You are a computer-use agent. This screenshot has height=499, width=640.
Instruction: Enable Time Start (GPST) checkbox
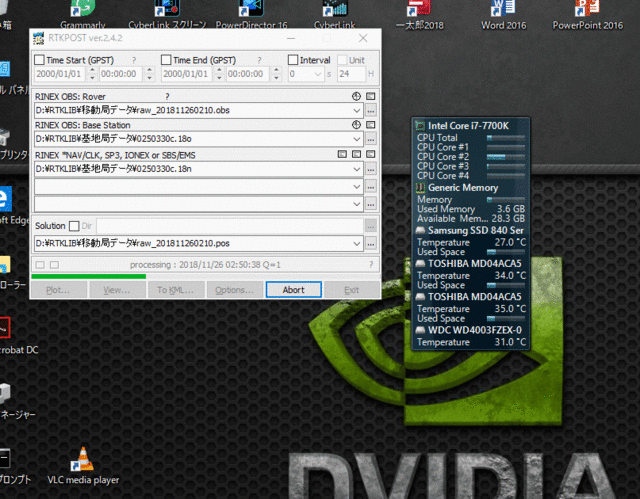pyautogui.click(x=40, y=60)
